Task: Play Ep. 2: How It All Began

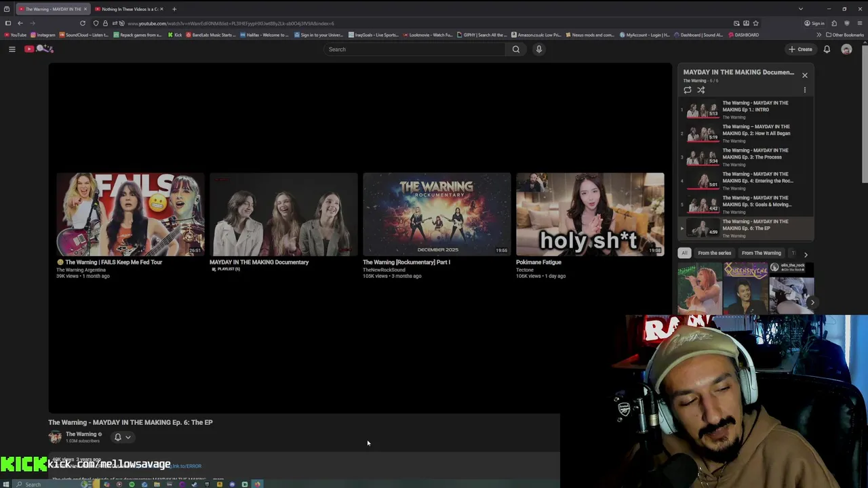Action: (746, 134)
